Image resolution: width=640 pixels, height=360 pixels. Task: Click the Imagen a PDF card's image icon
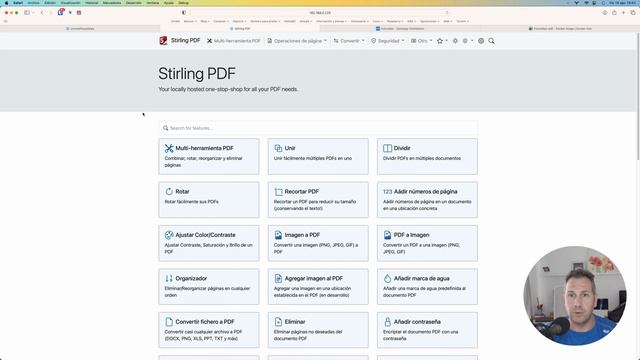coord(278,235)
